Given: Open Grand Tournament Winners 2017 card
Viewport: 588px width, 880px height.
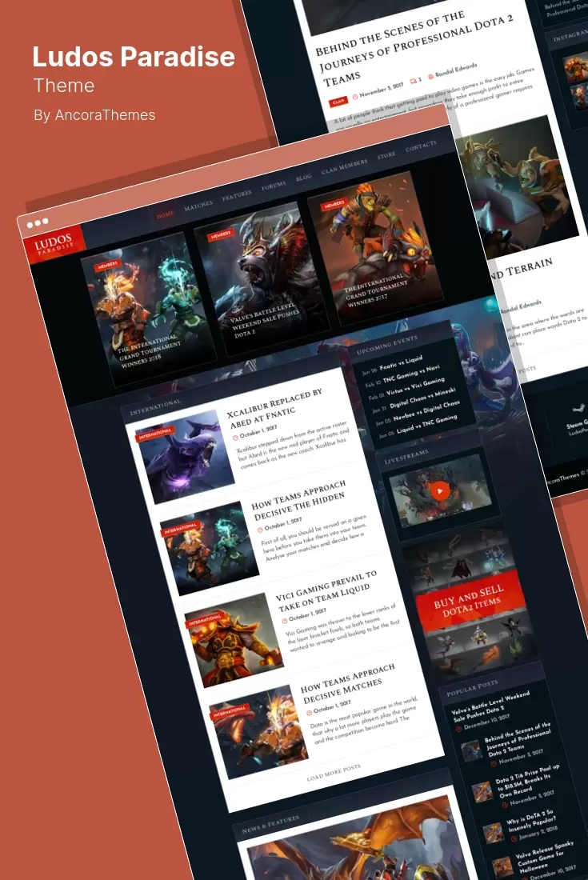Looking at the screenshot, I should 375,249.
